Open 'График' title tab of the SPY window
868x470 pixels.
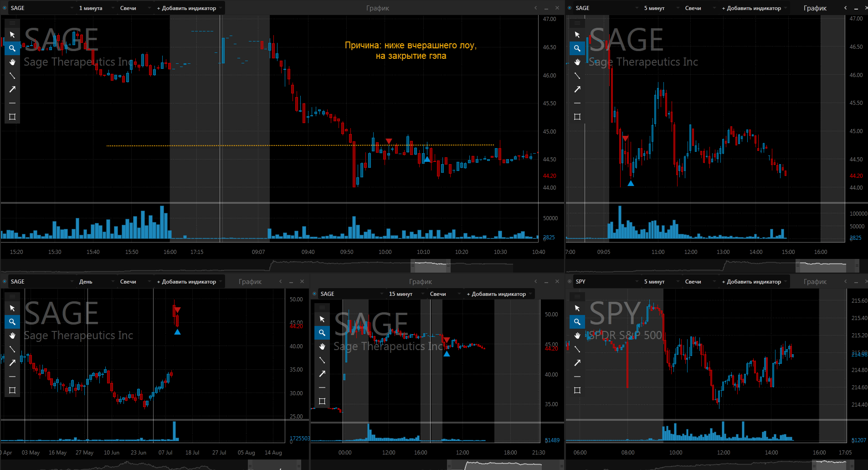[x=815, y=282]
